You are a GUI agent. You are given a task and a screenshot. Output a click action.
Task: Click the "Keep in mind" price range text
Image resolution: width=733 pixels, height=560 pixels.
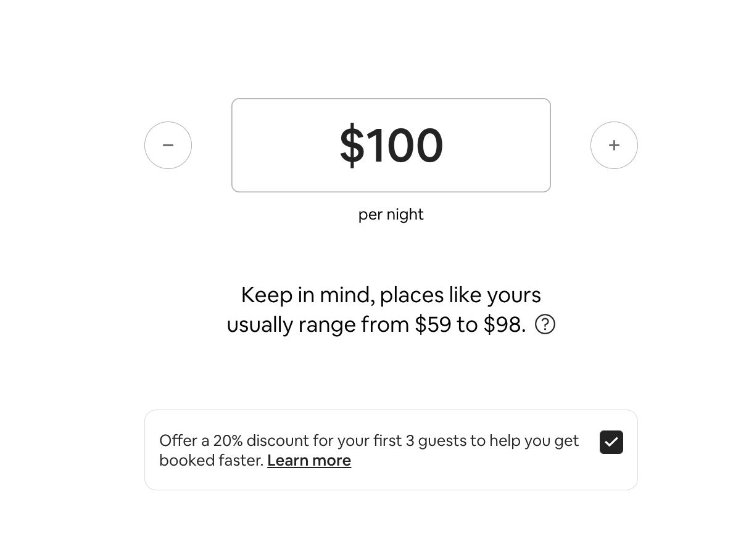(x=391, y=295)
